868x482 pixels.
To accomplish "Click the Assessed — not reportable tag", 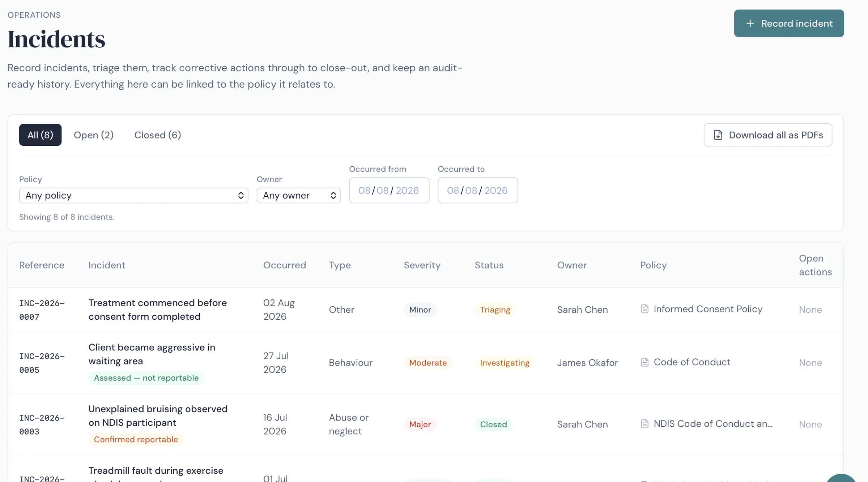I will coord(146,378).
